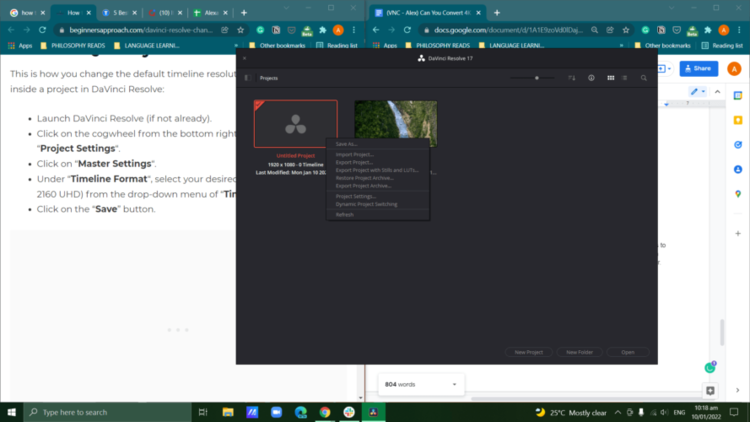Click the Share button in Google Docs
750x422 pixels.
pos(698,68)
